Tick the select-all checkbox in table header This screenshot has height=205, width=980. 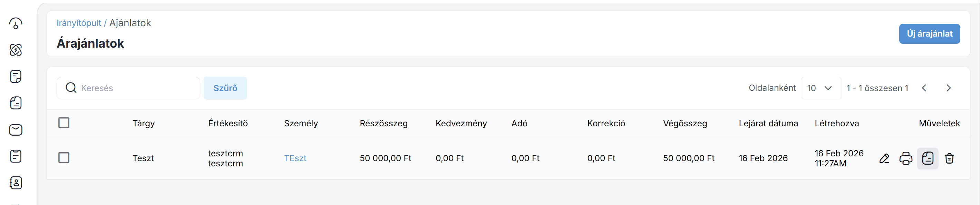tap(64, 123)
